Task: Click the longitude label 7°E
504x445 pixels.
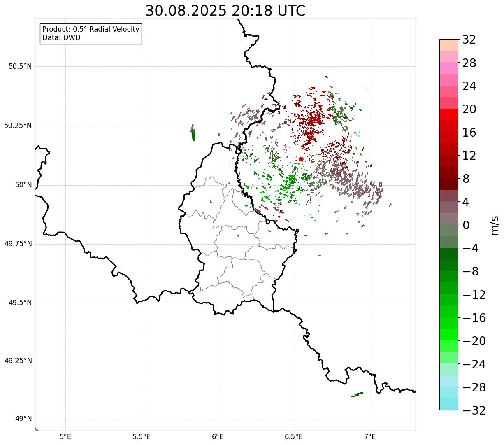Action: [x=370, y=436]
